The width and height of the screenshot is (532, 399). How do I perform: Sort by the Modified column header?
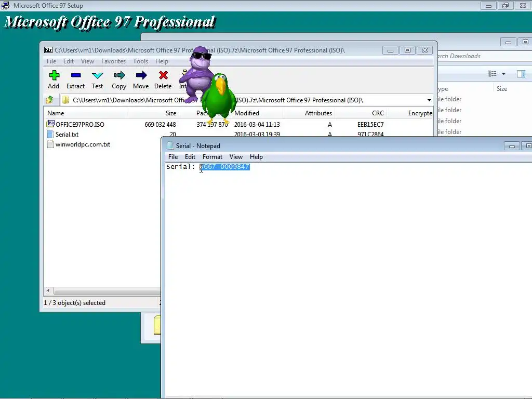257,113
